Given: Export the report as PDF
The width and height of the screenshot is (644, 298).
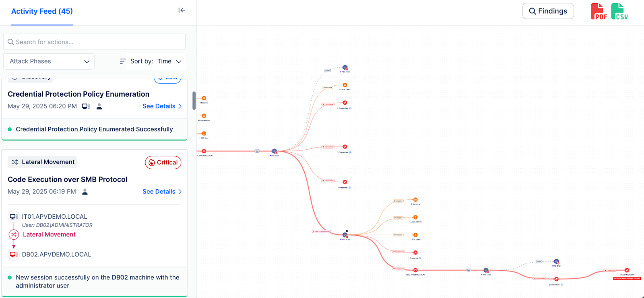Looking at the screenshot, I should click(x=599, y=11).
